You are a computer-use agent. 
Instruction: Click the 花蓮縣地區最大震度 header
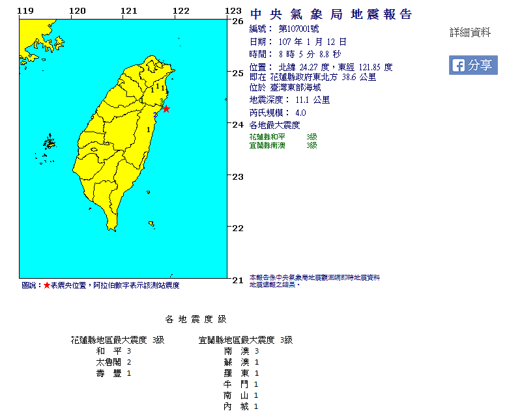pos(118,340)
